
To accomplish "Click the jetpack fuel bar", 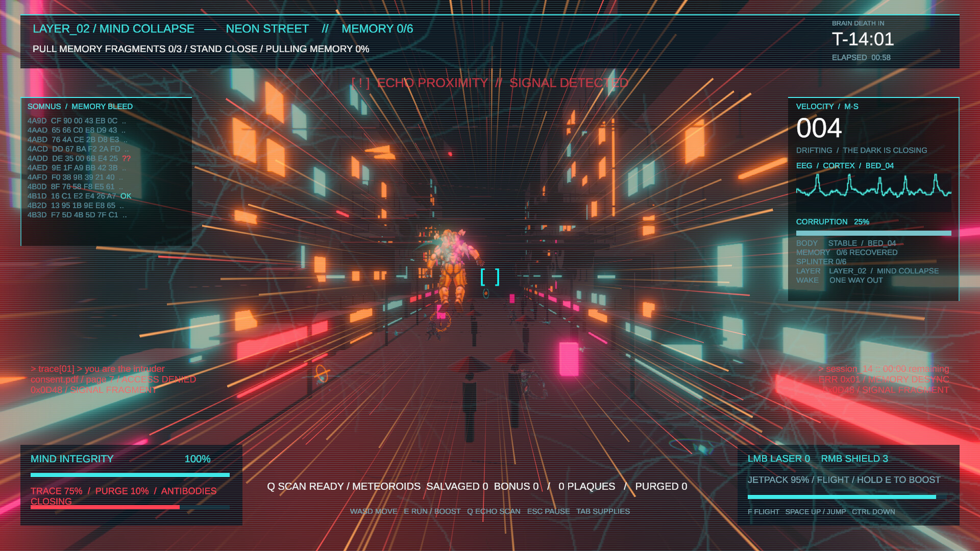I will pos(842,496).
